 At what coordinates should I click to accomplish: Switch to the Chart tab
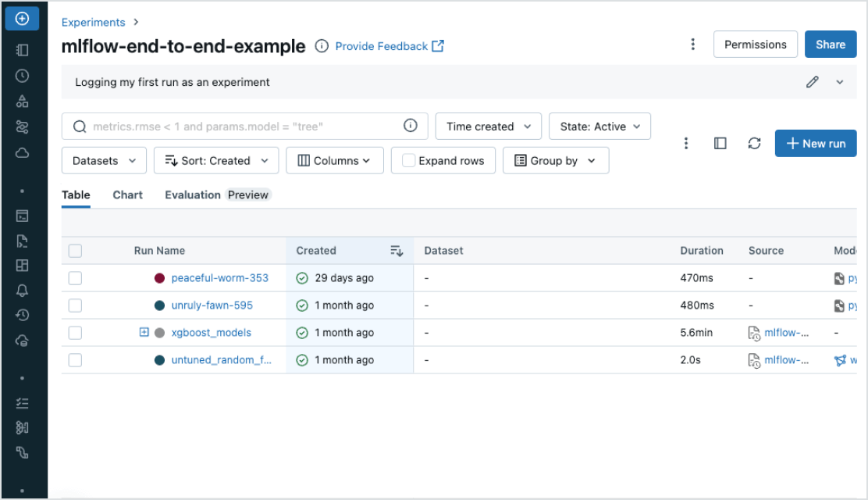click(x=127, y=195)
